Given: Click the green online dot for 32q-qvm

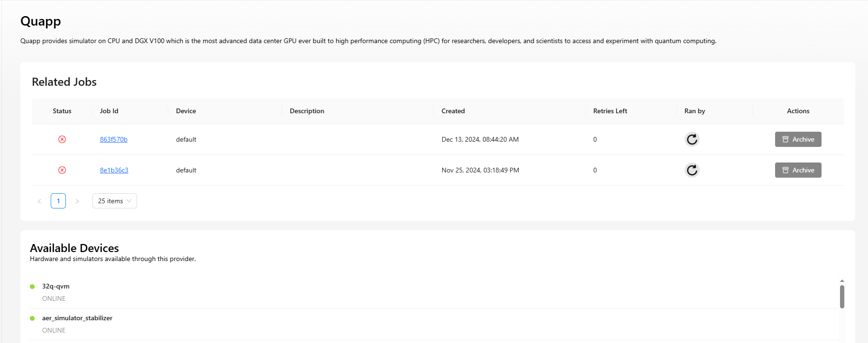Looking at the screenshot, I should click(32, 287).
